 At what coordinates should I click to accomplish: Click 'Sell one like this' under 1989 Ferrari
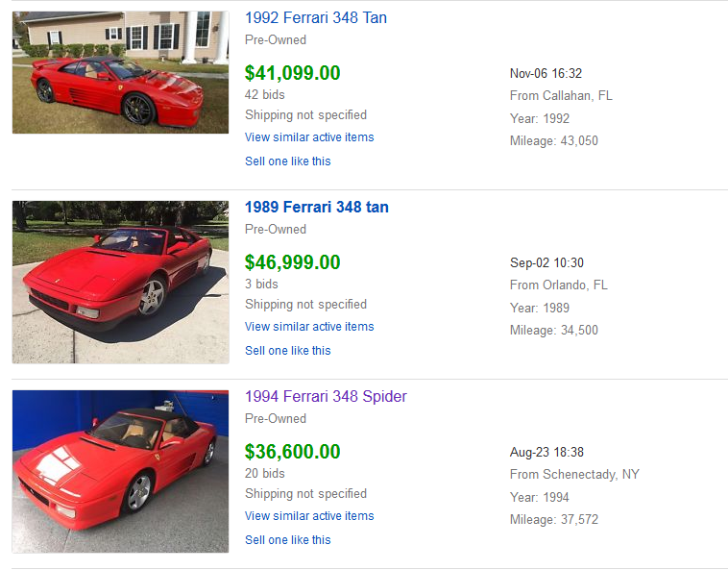287,351
